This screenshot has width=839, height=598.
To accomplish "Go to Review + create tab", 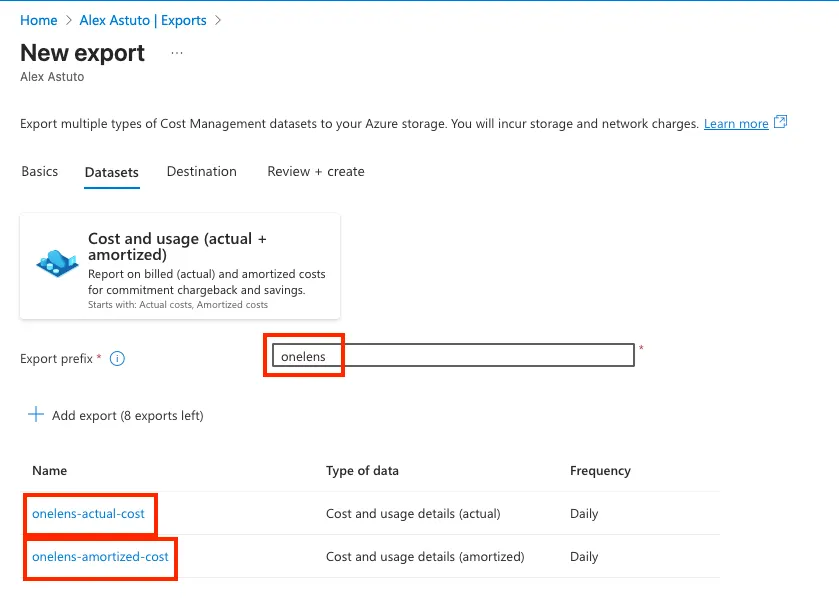I will pyautogui.click(x=316, y=172).
